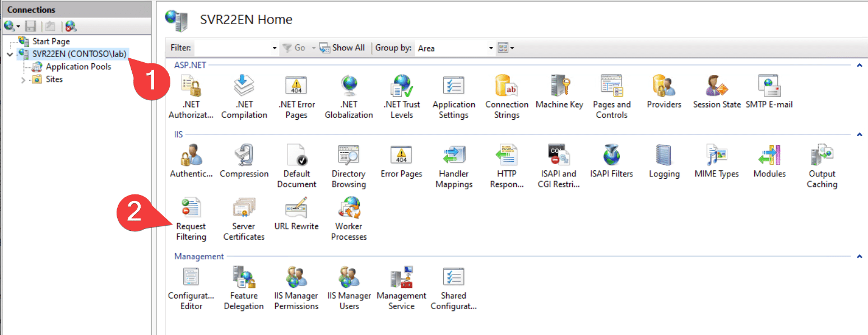Open Server Certificates icon
The width and height of the screenshot is (868, 335).
click(x=244, y=219)
